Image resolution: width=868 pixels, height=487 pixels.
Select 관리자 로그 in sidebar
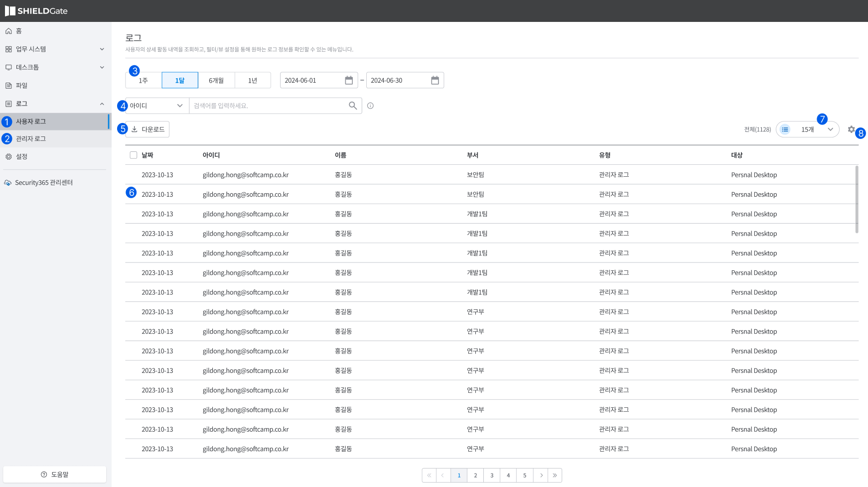click(x=55, y=139)
